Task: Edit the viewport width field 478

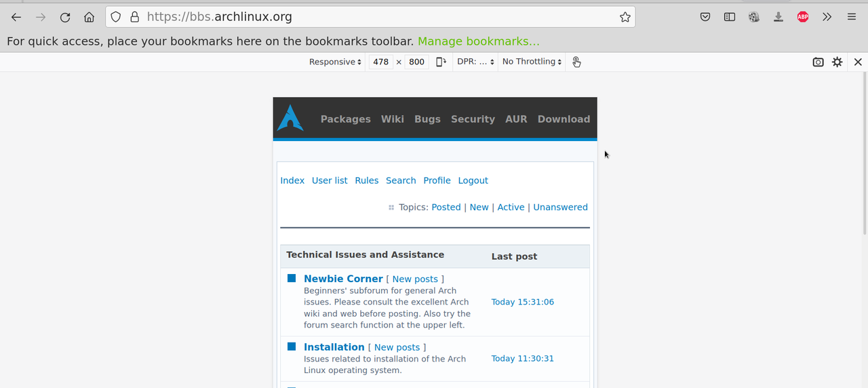Action: click(x=381, y=62)
